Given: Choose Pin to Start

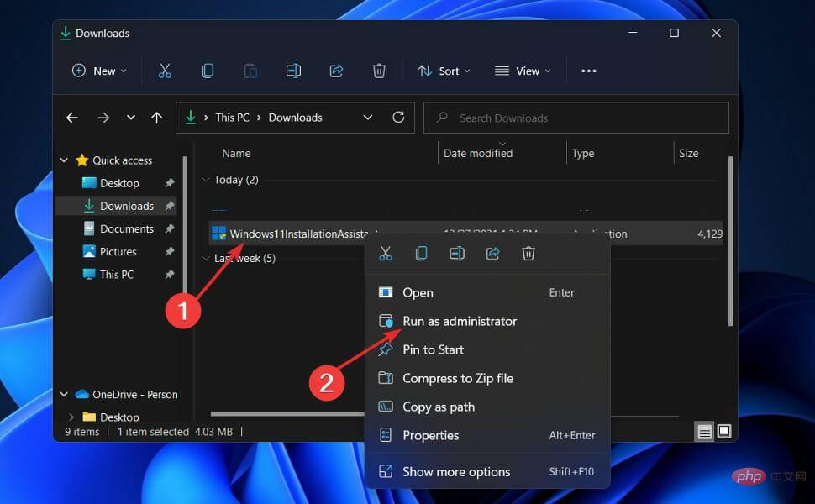Looking at the screenshot, I should [x=487, y=349].
